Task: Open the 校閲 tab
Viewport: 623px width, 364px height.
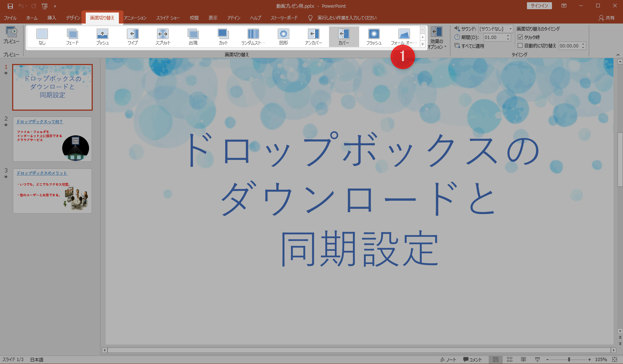Action: coord(194,18)
